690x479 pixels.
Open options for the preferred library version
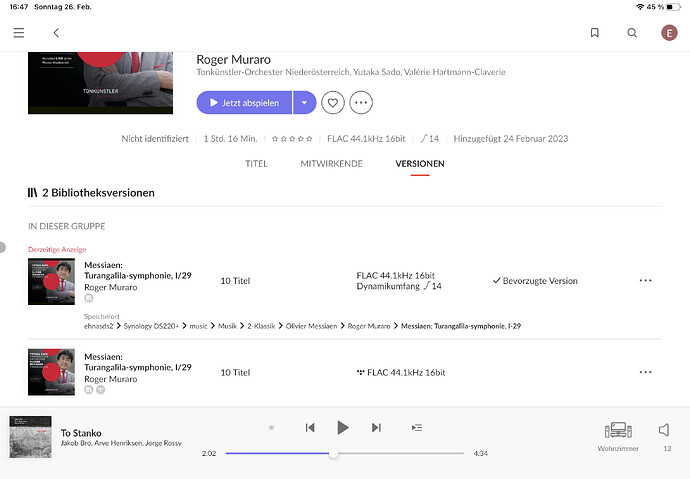(x=645, y=281)
